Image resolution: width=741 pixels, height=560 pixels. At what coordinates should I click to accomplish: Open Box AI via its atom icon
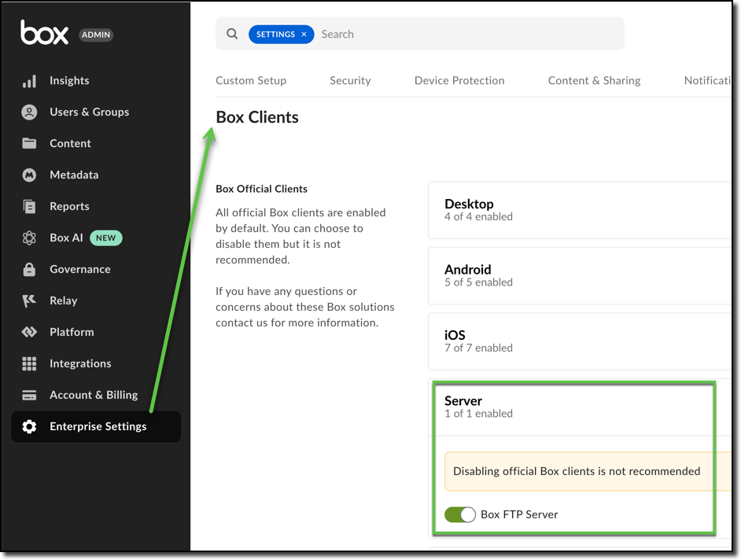tap(29, 238)
